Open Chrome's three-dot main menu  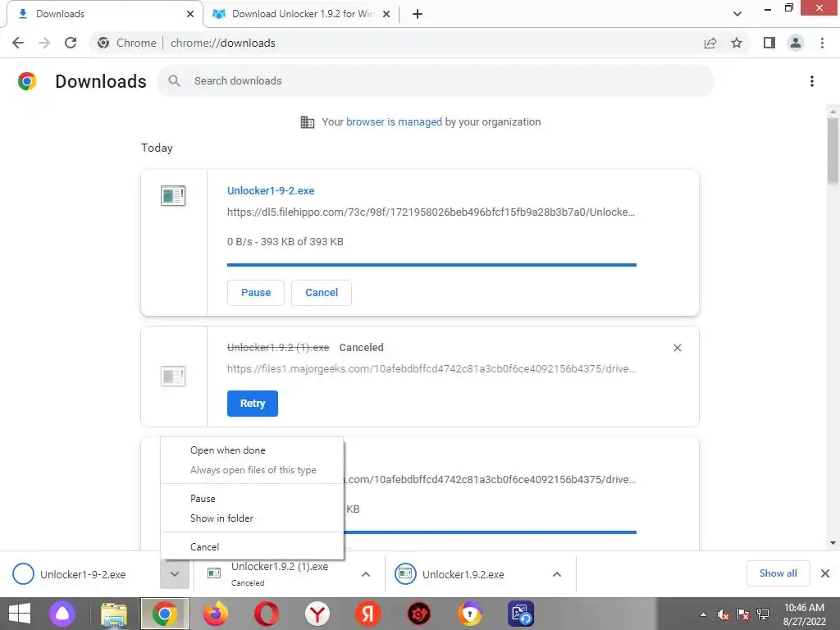tap(822, 43)
